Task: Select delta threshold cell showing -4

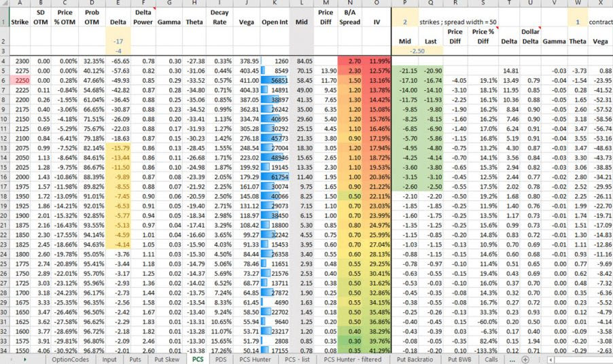Action: (x=118, y=51)
